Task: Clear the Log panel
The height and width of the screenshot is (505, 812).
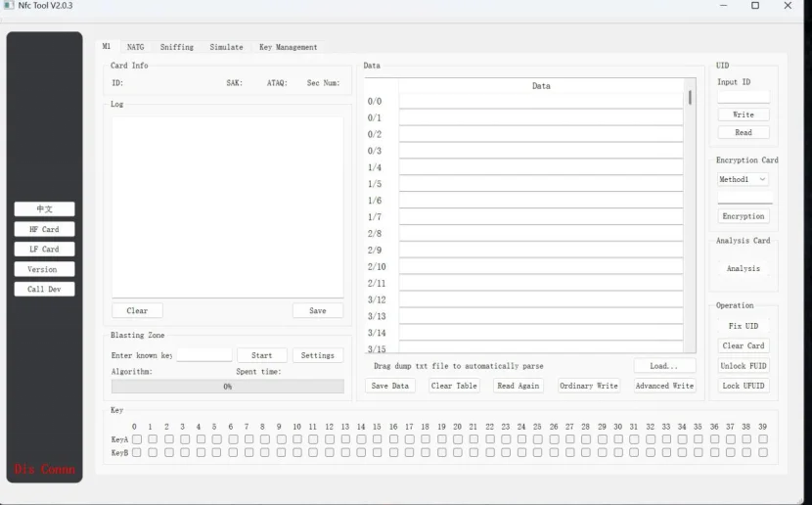Action: 137,311
